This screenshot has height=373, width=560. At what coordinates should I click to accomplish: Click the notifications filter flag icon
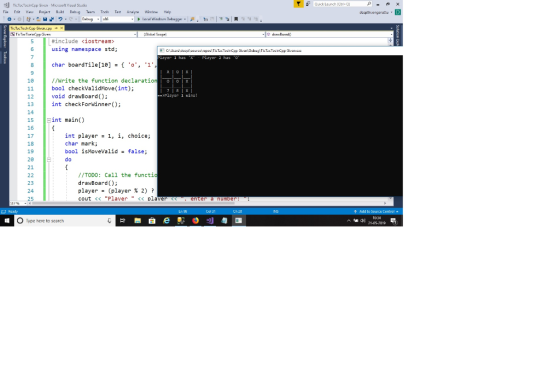pos(298,4)
